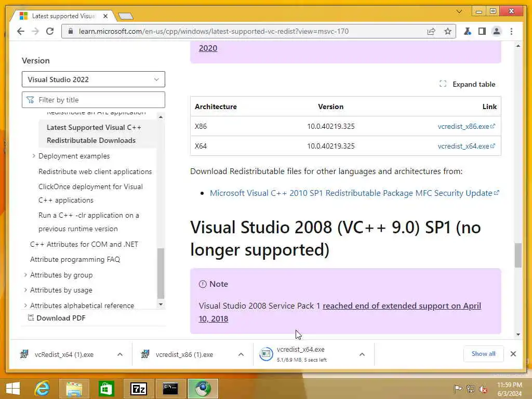Click the browser back arrow
The image size is (532, 399).
point(21,31)
